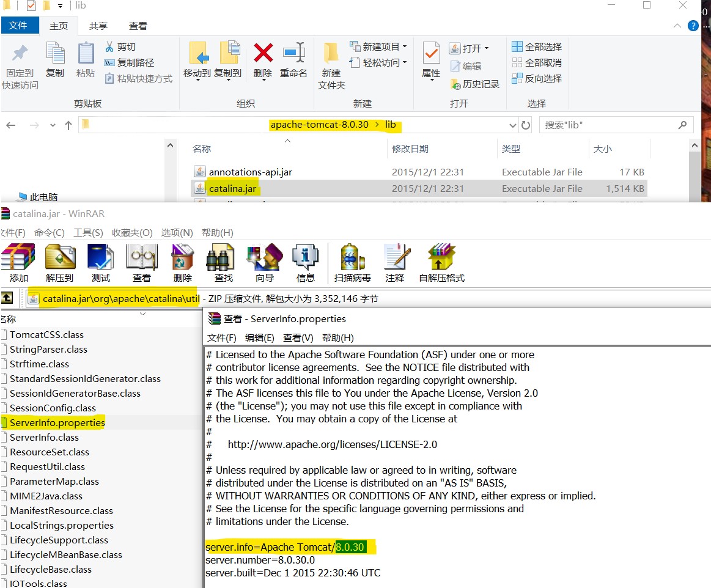Select annotations-api.jar file in Explorer
The image size is (711, 588).
click(419, 172)
